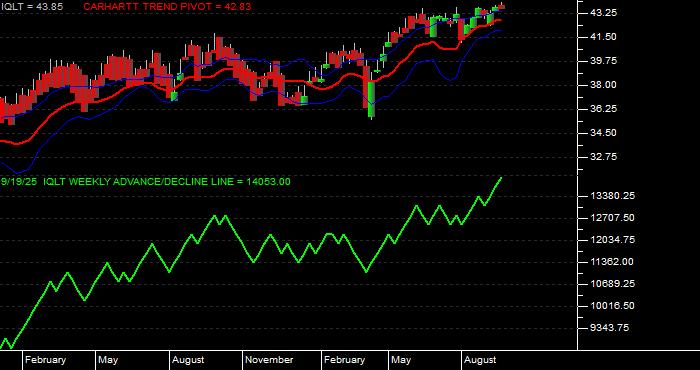Click the tall green candle near 36.25
The width and height of the screenshot is (700, 370).
pos(371,99)
